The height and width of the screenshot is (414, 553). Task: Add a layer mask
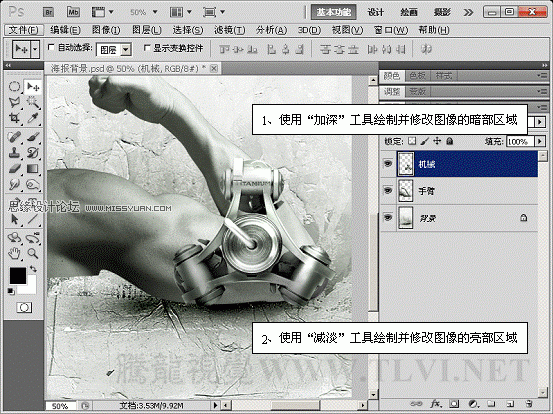click(454, 403)
